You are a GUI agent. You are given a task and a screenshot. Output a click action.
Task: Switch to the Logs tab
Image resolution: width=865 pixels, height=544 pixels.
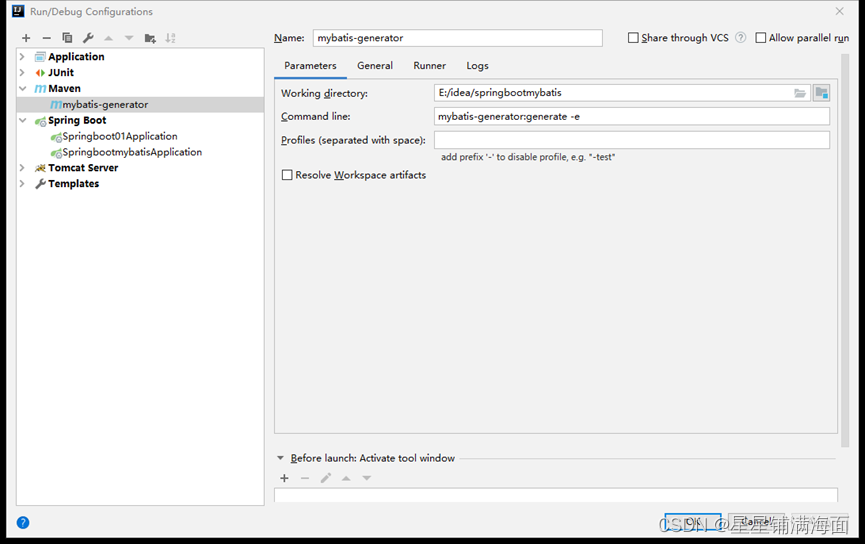point(478,66)
